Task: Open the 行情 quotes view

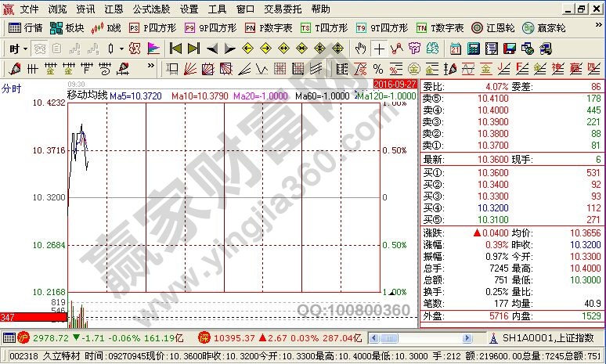Action: (25, 27)
